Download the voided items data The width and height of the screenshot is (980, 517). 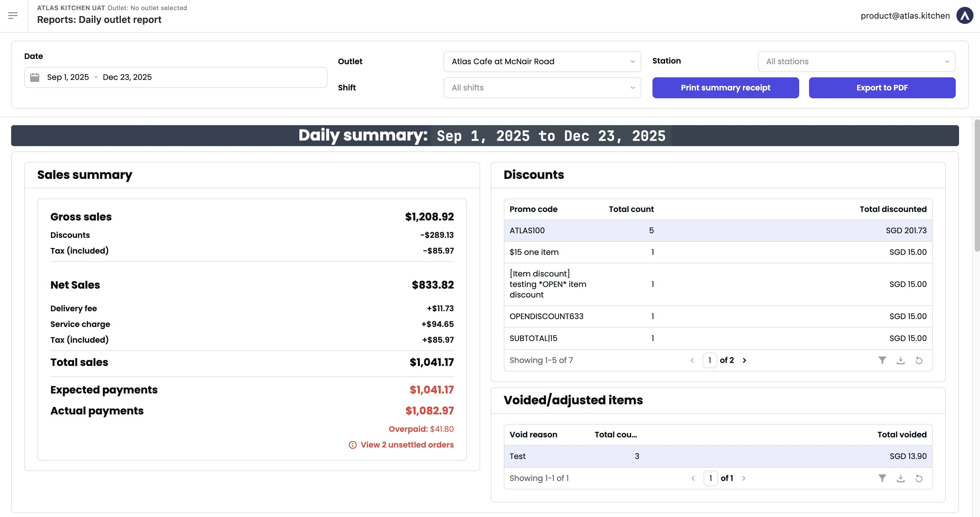tap(900, 478)
